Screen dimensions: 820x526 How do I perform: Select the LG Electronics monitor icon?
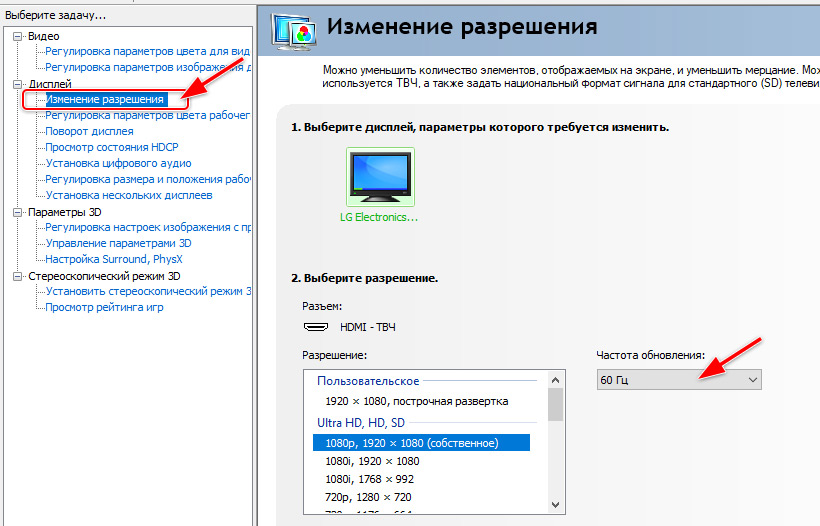click(x=380, y=177)
